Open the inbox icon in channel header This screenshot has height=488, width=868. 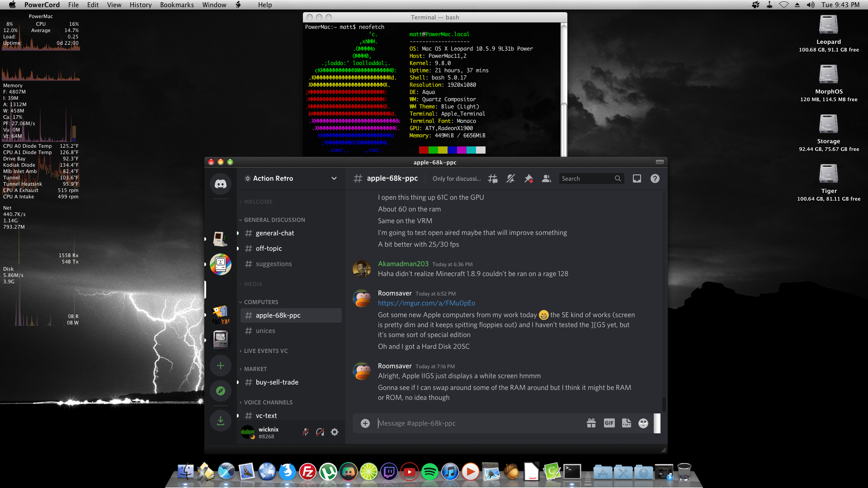(x=637, y=179)
